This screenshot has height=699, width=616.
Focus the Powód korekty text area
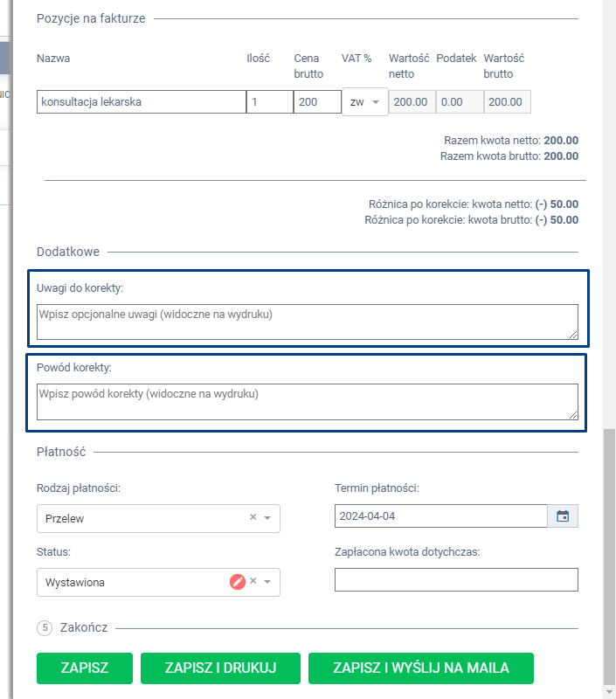(x=307, y=401)
